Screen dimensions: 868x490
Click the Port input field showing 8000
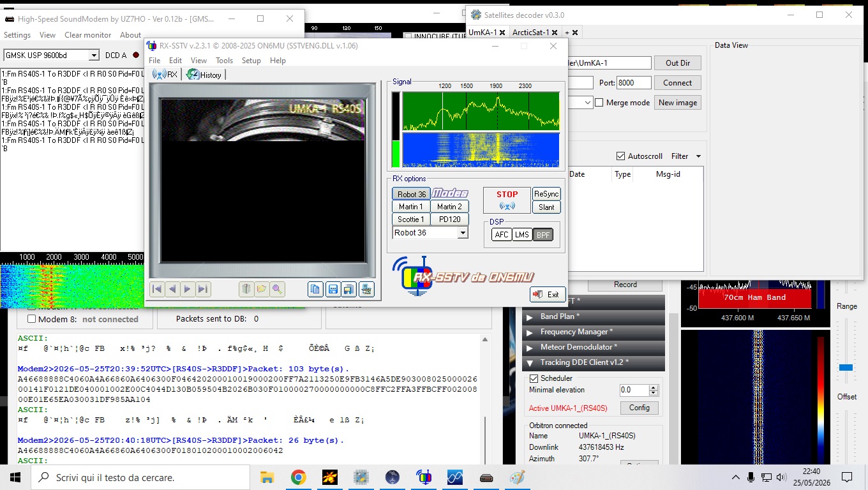coord(634,83)
